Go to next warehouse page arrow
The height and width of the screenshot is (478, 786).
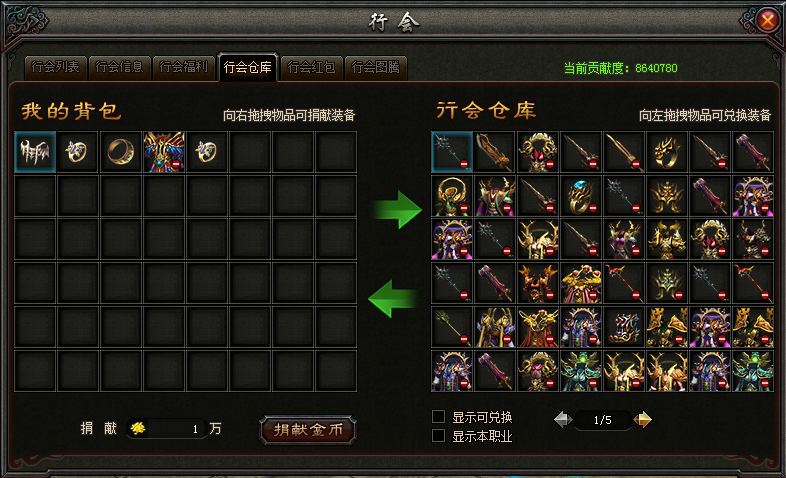coord(643,419)
